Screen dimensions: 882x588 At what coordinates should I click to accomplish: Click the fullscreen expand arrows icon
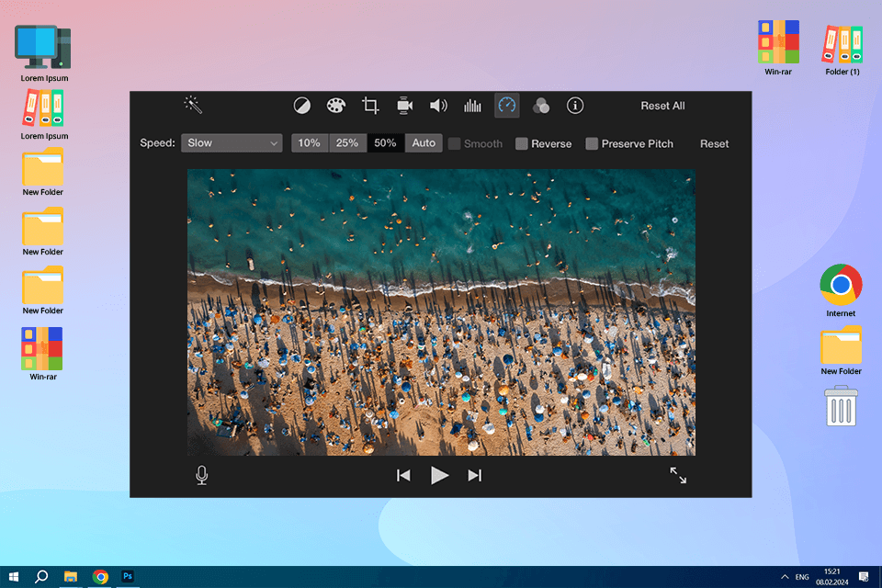pyautogui.click(x=678, y=476)
